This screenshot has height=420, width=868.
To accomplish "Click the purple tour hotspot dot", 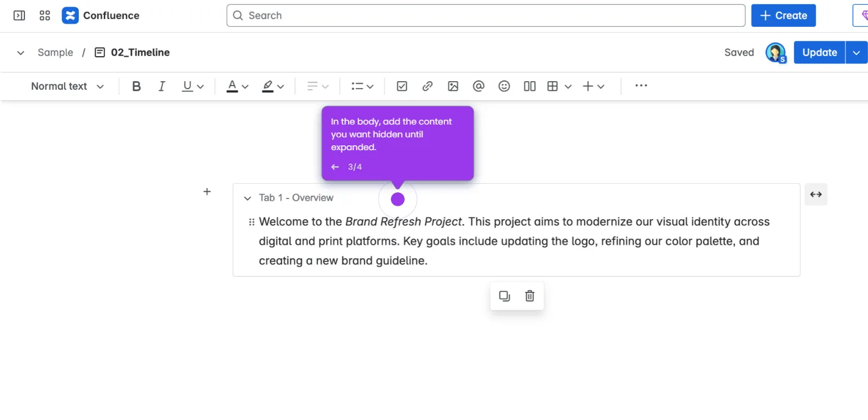I will pyautogui.click(x=397, y=199).
